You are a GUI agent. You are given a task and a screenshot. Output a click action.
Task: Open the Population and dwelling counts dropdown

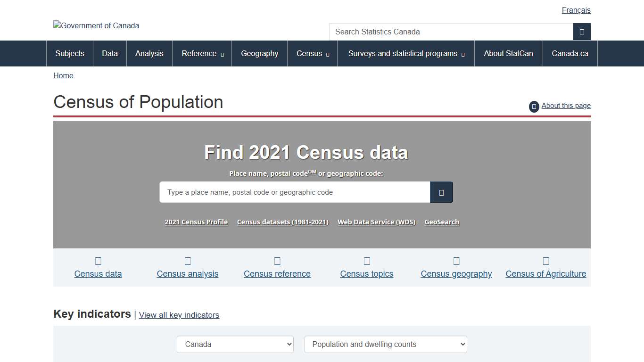pyautogui.click(x=385, y=344)
